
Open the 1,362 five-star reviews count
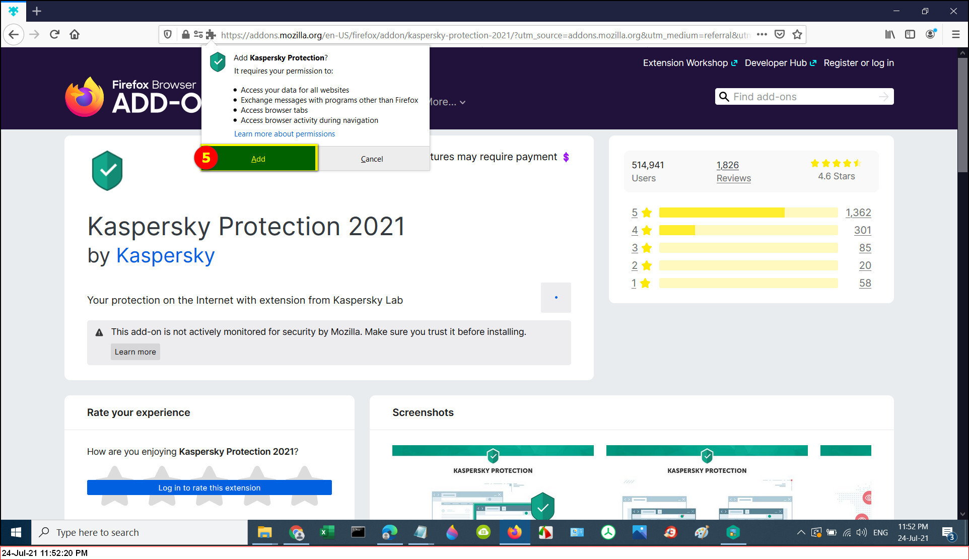(858, 213)
